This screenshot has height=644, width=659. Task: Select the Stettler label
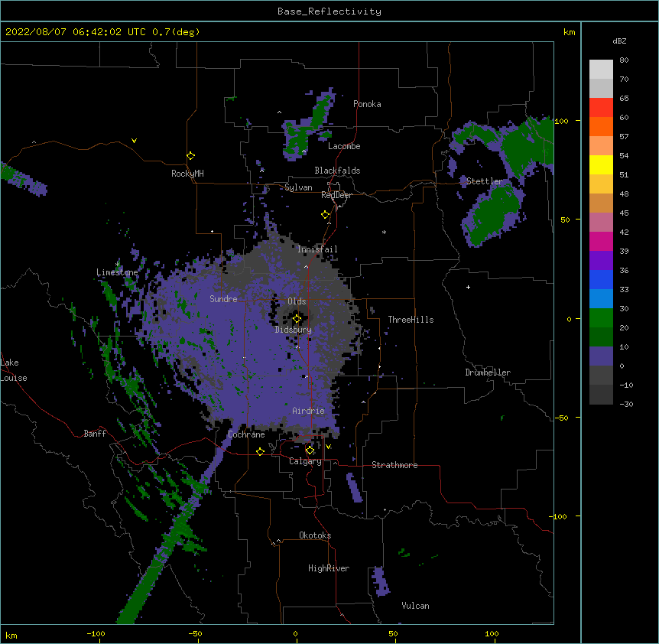(x=484, y=181)
